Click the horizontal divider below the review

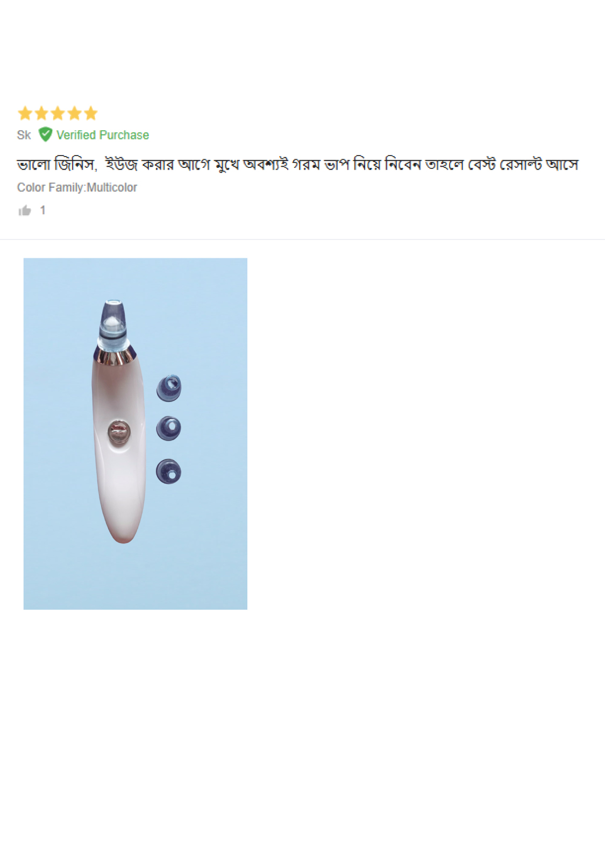(x=302, y=239)
